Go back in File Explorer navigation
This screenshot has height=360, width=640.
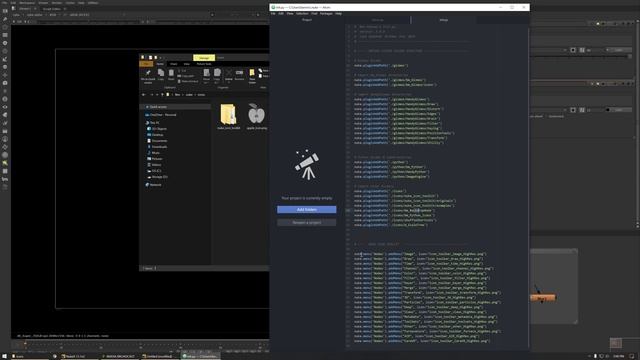pos(144,95)
